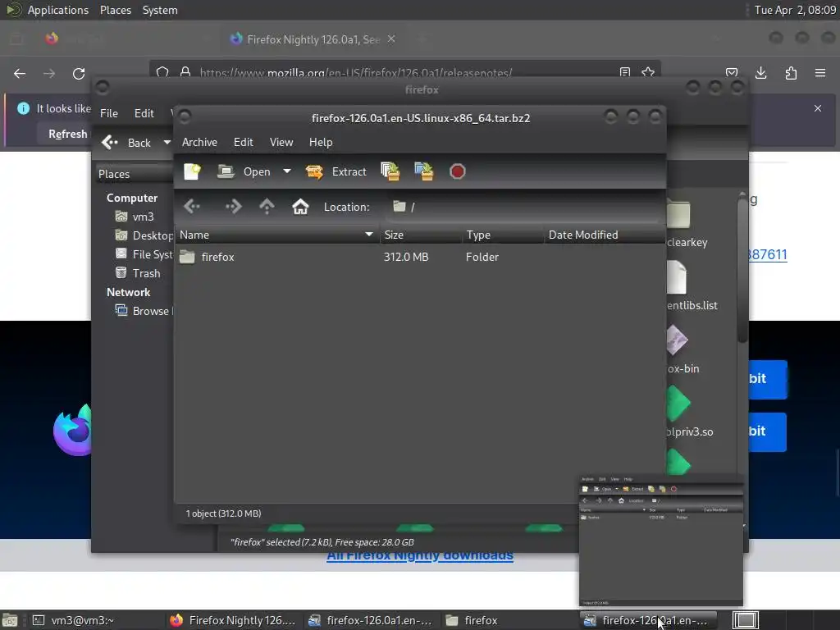Open File menu in file manager window
This screenshot has width=840, height=630.
click(x=109, y=113)
